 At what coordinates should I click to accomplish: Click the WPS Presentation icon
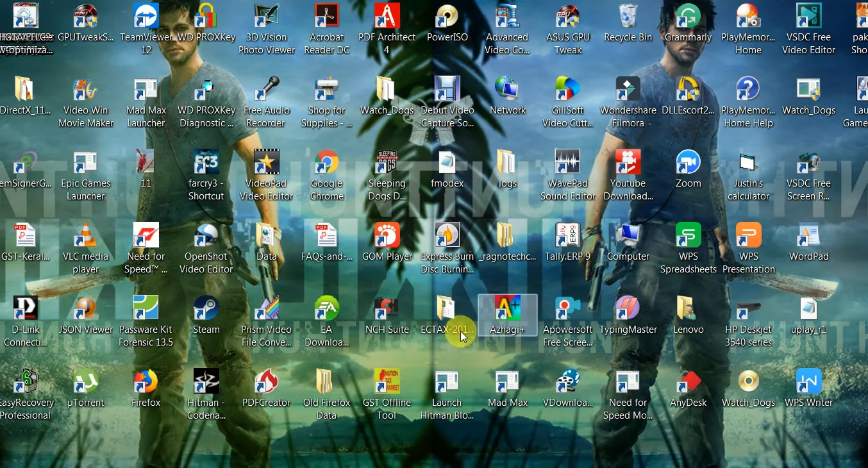(749, 235)
